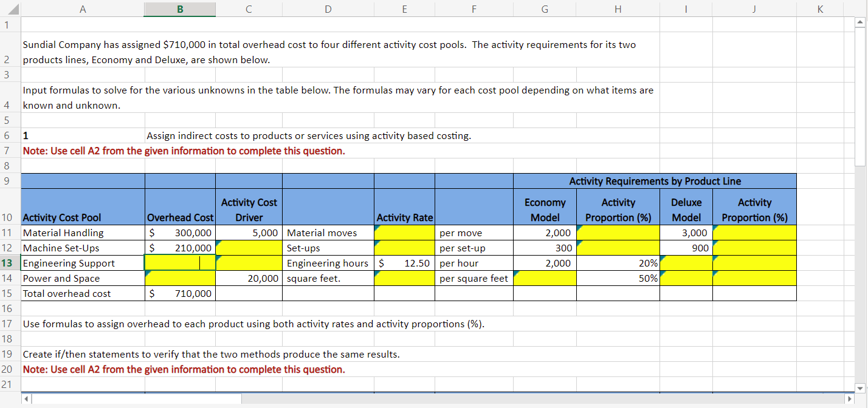Image resolution: width=868 pixels, height=408 pixels.
Task: Click yellow Machine Set-Ups activity rate cell
Action: coord(404,248)
